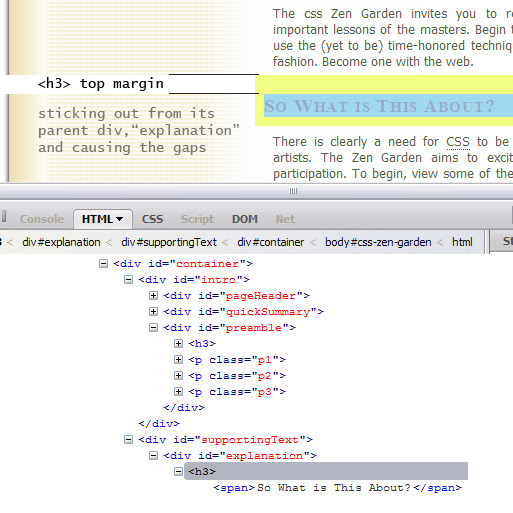Click the underlined CSS abbreviation in the paragraph
Image resolution: width=513 pixels, height=513 pixels.
(x=458, y=142)
